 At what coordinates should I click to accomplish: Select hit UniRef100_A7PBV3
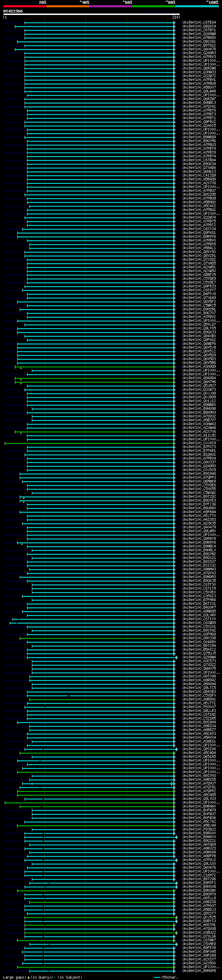coord(199,57)
